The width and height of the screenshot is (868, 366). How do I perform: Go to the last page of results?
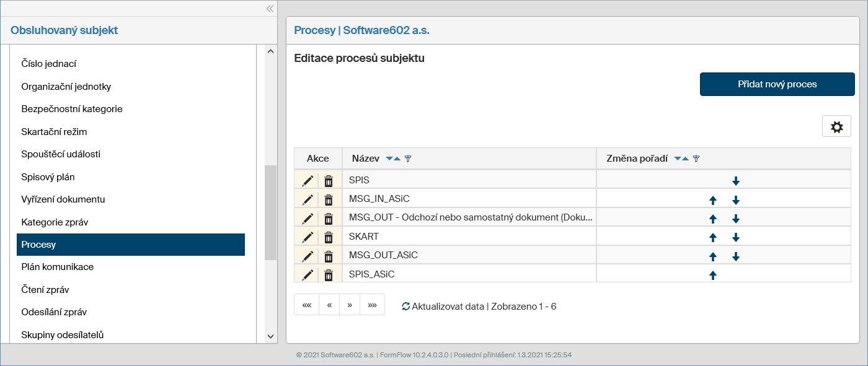point(372,305)
